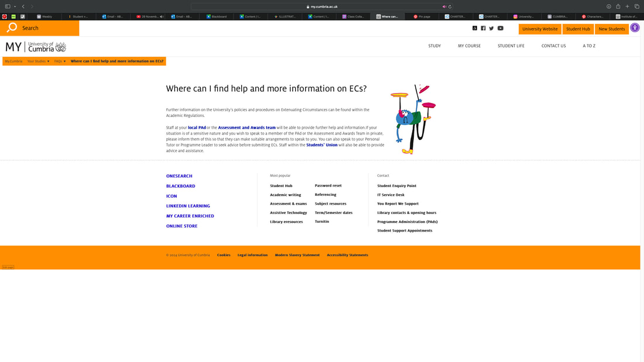Switch to the Blackboard browser tab
The image size is (644, 362).
pyautogui.click(x=217, y=16)
